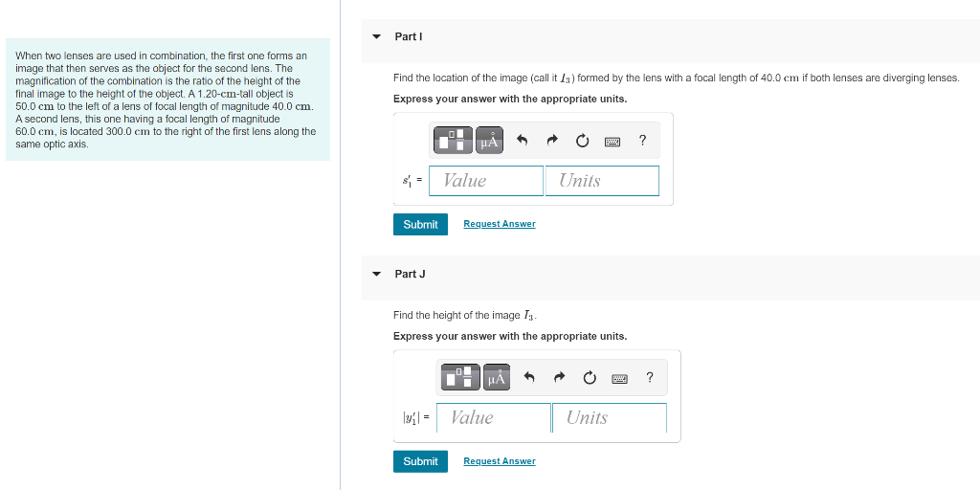The width and height of the screenshot is (980, 490).
Task: Focus the Part I Value field
Action: [x=486, y=181]
